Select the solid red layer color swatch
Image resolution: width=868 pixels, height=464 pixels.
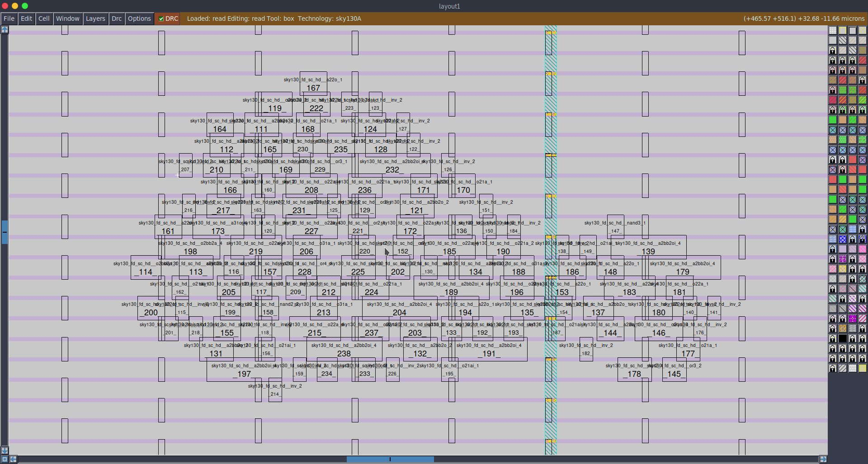pos(832,179)
